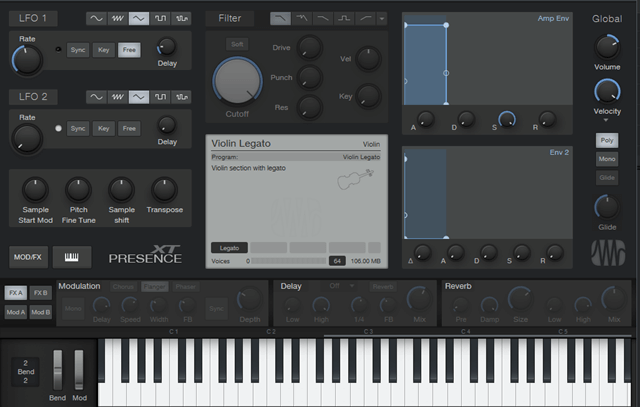
Task: Toggle LFO 1 Key mode
Action: [103, 50]
